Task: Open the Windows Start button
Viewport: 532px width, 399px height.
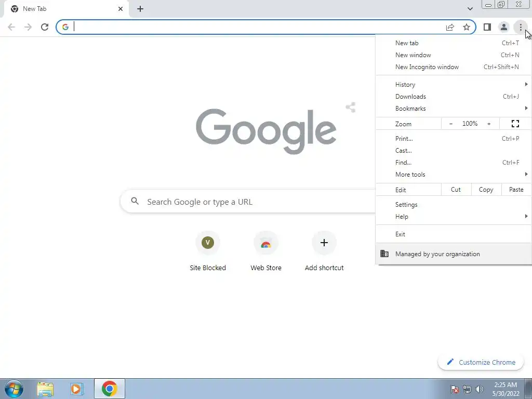Action: [14, 389]
